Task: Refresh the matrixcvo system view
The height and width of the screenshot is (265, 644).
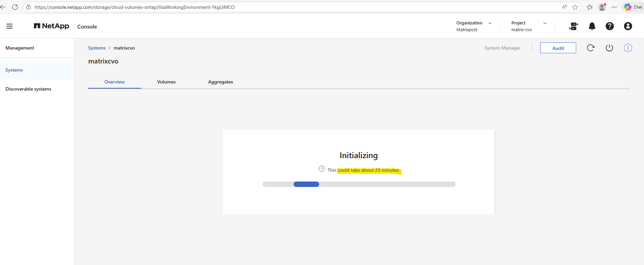Action: coord(591,48)
